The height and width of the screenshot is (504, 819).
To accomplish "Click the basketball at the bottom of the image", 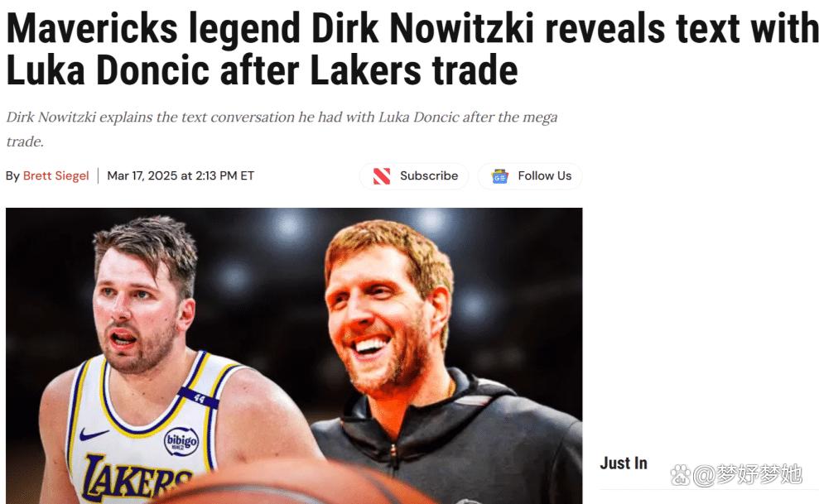I will point(292,482).
